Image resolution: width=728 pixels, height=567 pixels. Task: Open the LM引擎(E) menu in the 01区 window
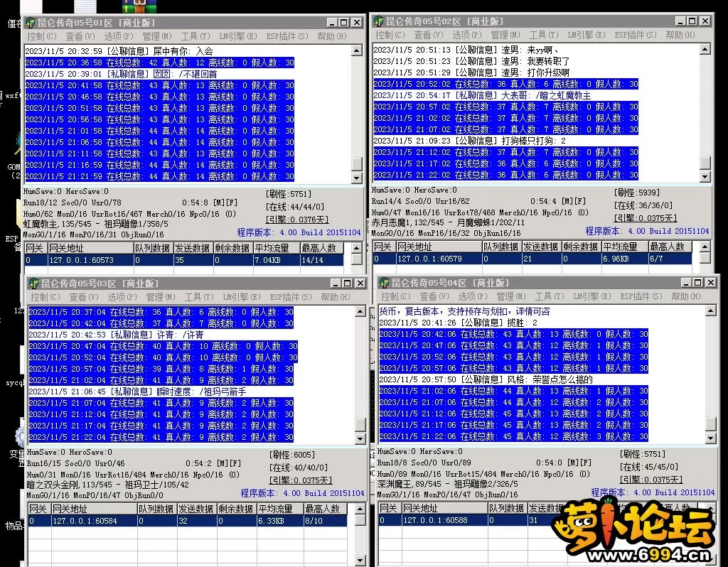coord(237,36)
